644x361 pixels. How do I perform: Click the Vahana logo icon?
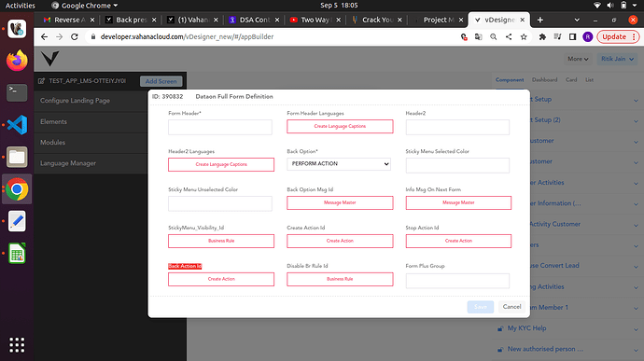tap(50, 59)
